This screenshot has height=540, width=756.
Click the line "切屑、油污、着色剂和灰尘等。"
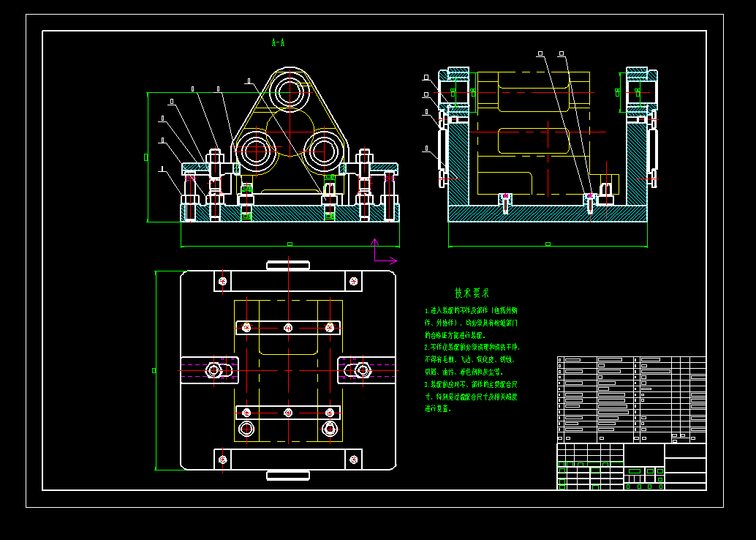464,372
